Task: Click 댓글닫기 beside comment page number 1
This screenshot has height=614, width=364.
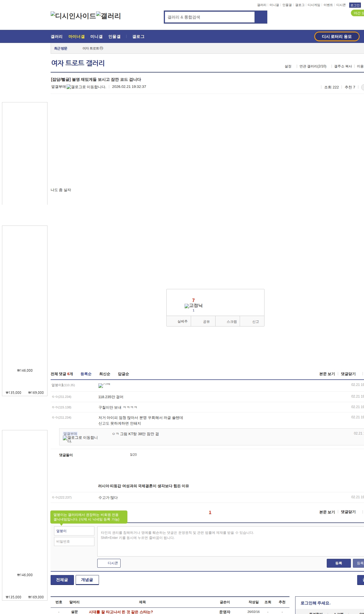Action: point(348,512)
